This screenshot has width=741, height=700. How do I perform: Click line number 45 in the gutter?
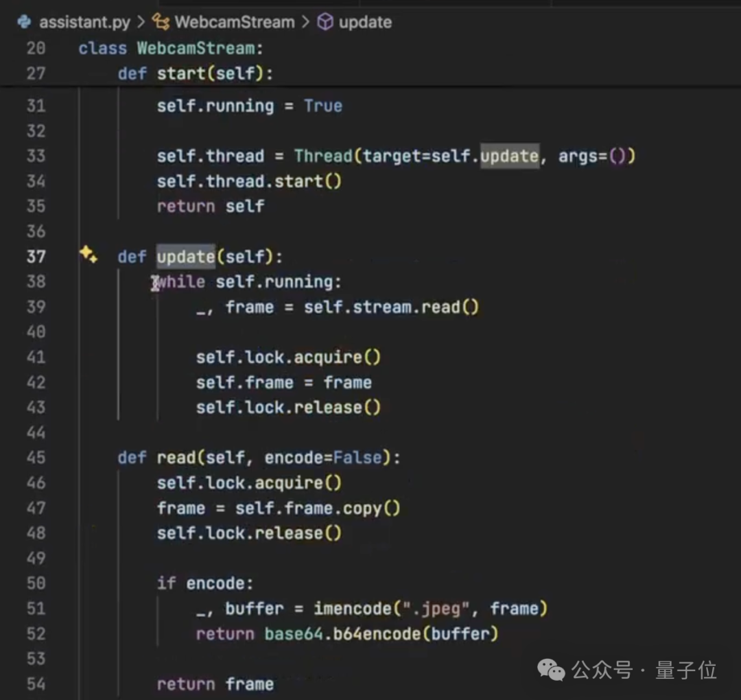36,458
